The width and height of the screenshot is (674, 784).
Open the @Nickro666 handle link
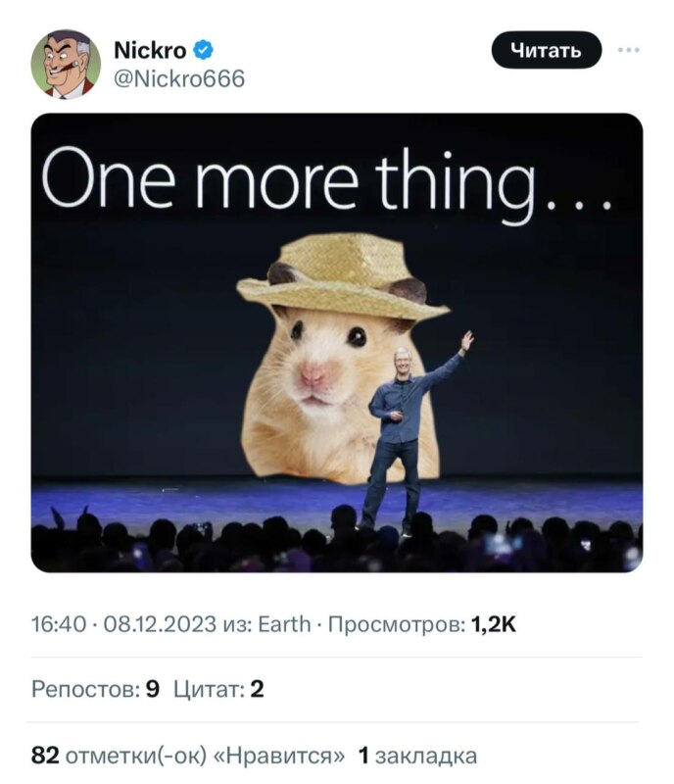pyautogui.click(x=179, y=79)
